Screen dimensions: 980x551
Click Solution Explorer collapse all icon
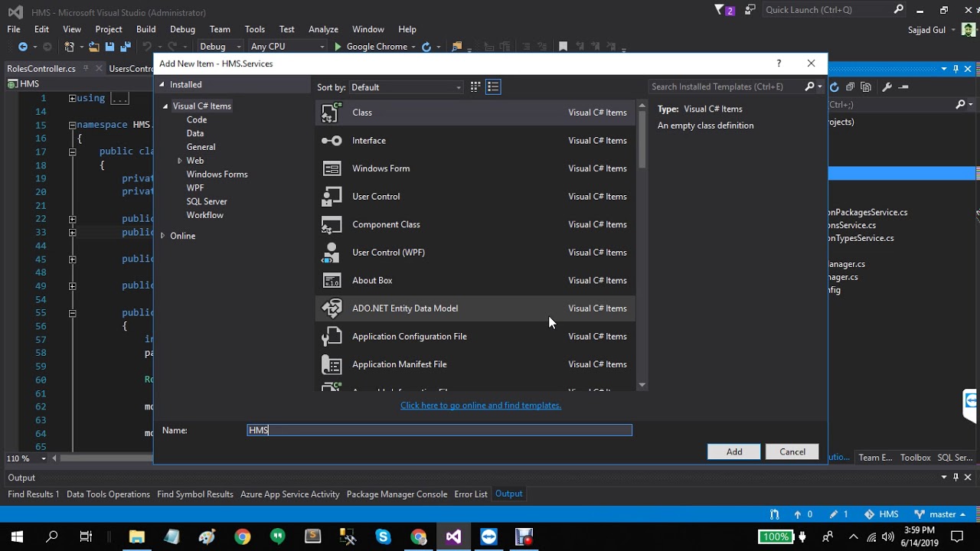851,87
